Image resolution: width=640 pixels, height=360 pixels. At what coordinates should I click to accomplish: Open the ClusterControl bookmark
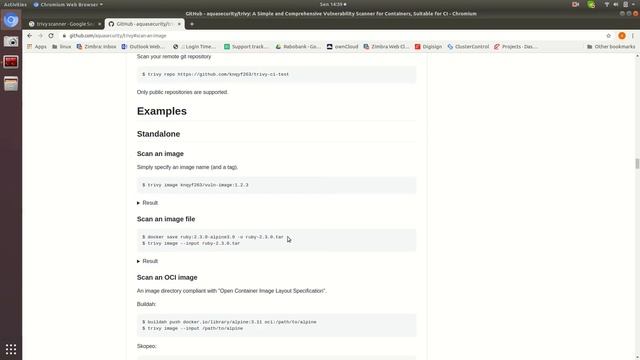click(468, 47)
